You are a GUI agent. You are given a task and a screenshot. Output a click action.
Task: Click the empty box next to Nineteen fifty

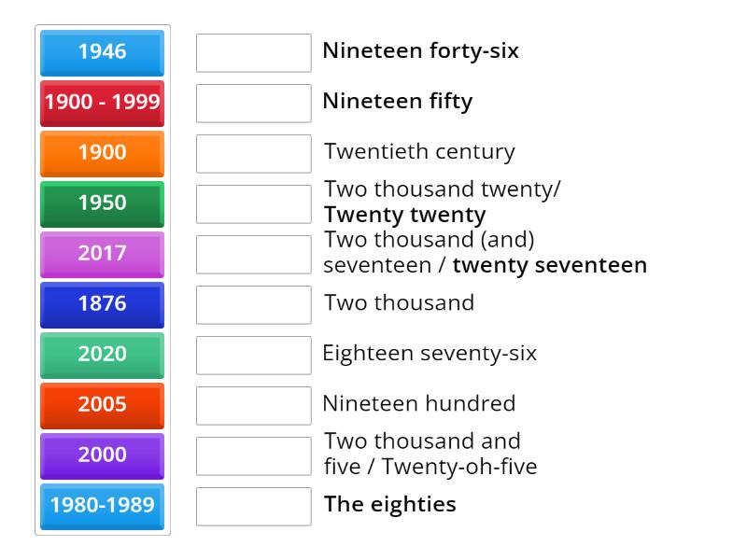(x=253, y=104)
